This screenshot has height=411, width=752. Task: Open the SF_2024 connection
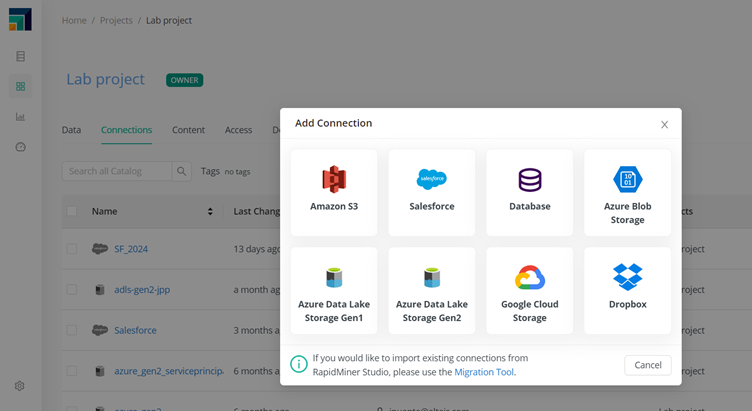(x=131, y=249)
